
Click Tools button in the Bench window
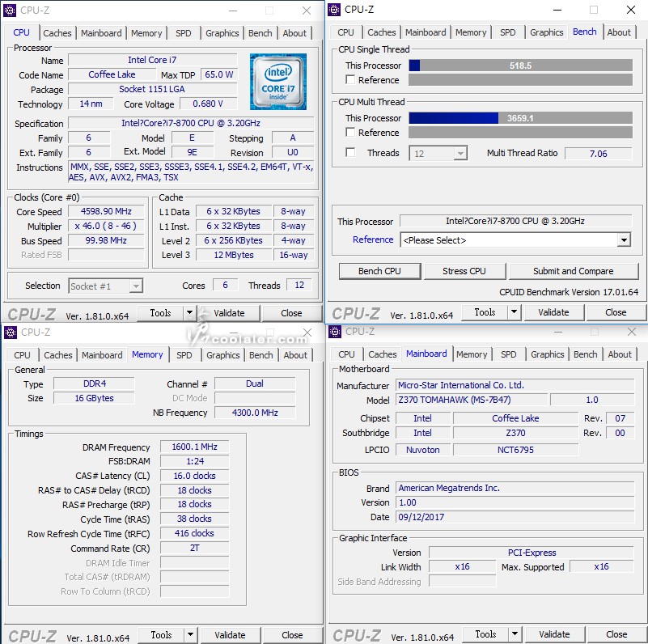[485, 312]
